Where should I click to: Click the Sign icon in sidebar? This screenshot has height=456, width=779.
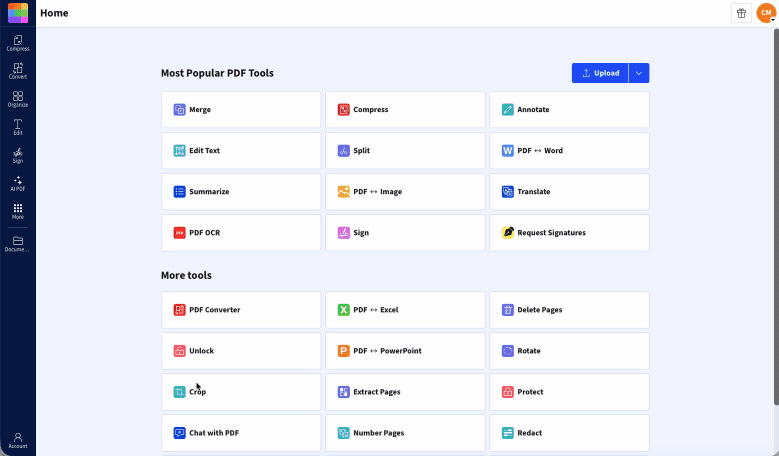click(x=18, y=155)
